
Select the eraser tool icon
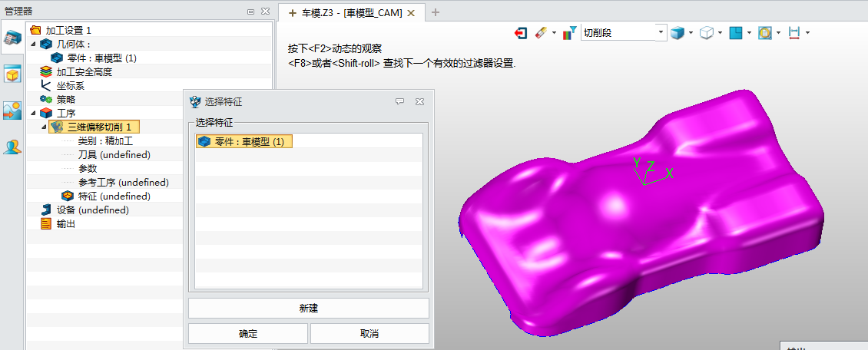540,33
